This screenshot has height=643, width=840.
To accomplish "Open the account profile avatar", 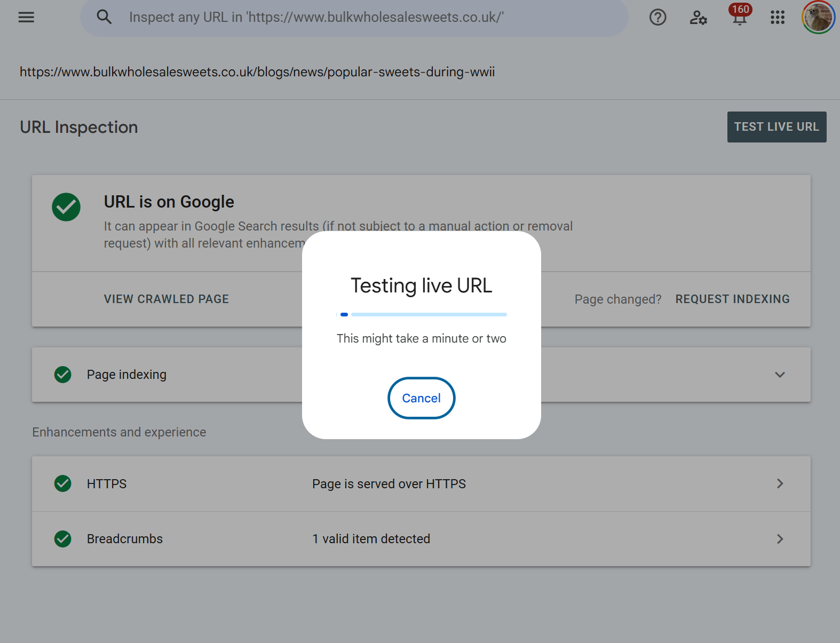I will 818,17.
